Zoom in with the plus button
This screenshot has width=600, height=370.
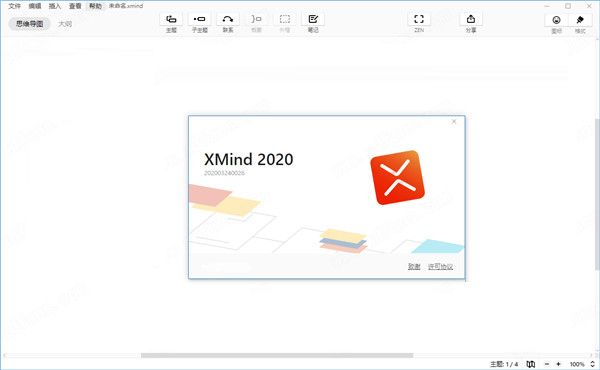click(558, 364)
